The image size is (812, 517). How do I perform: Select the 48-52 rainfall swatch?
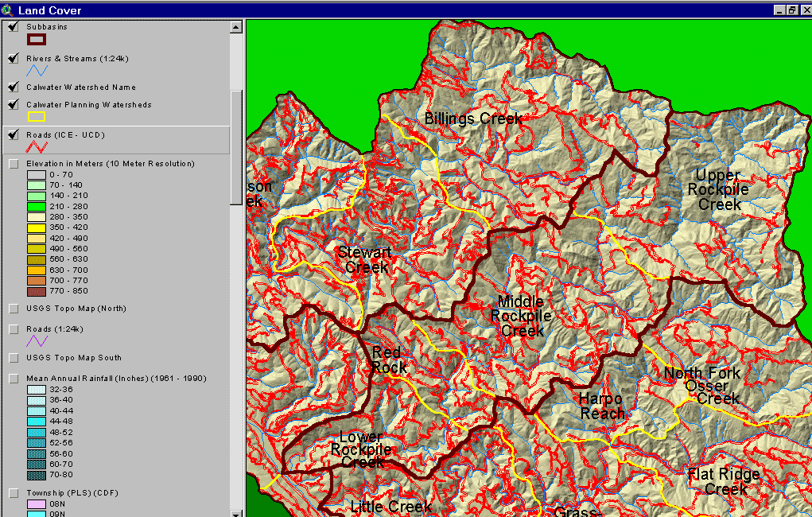pos(37,433)
